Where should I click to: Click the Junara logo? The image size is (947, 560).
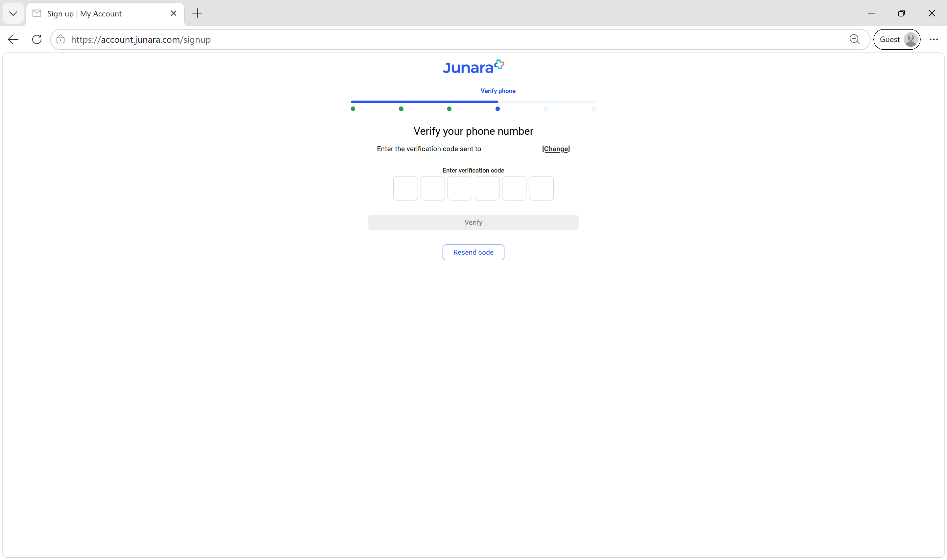(x=473, y=67)
